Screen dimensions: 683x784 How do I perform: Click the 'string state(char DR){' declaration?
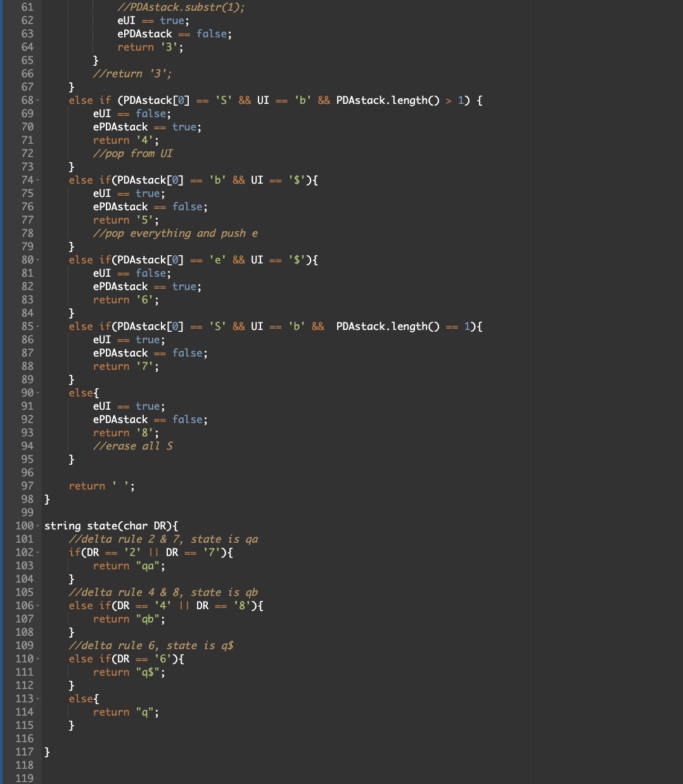112,526
